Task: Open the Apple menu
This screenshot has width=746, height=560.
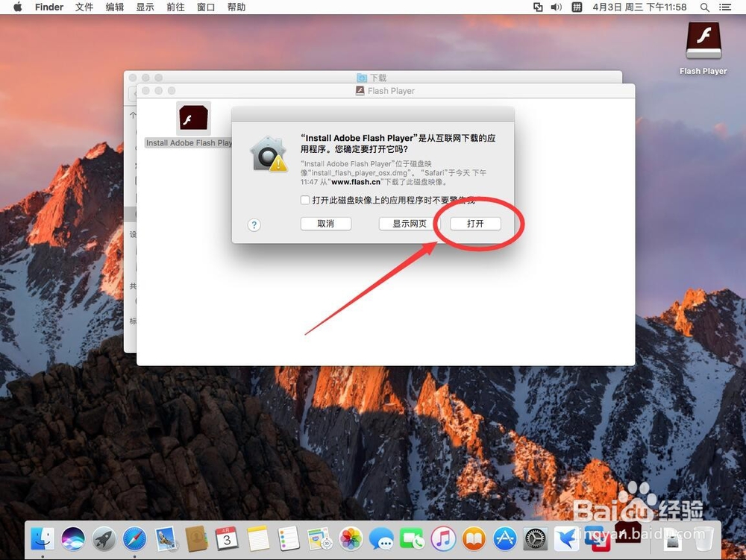Action: click(x=17, y=7)
